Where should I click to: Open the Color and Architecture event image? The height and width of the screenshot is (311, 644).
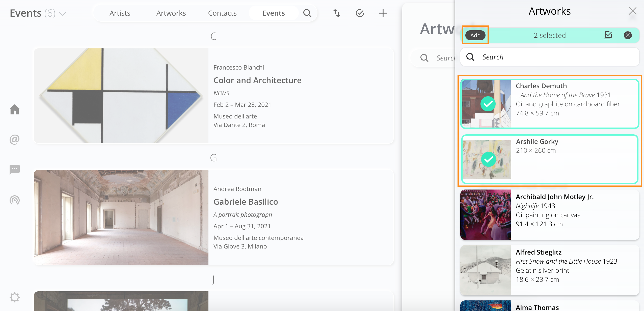tap(121, 96)
